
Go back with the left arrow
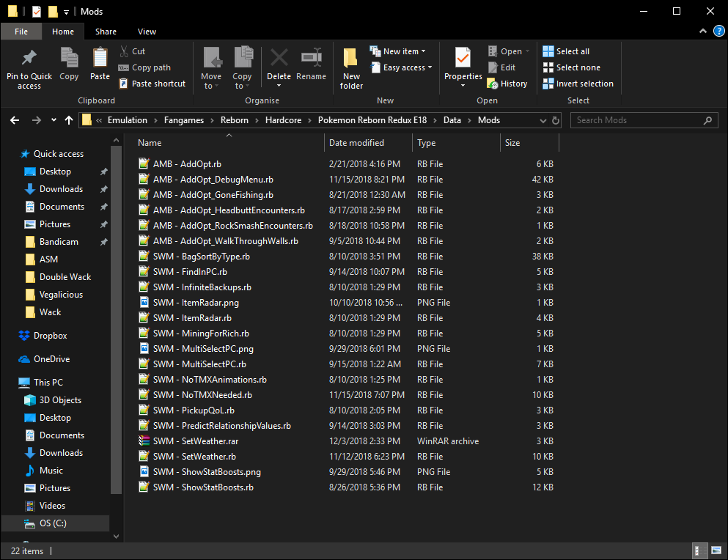15,120
